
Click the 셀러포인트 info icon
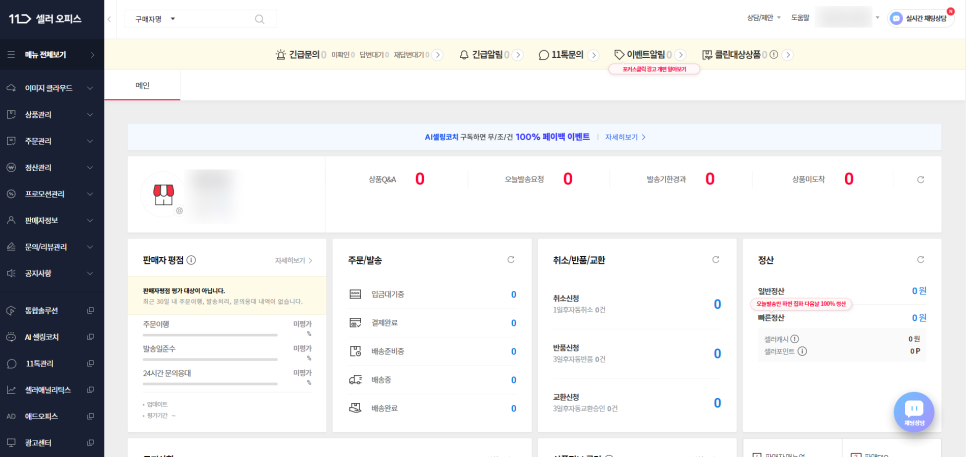802,352
